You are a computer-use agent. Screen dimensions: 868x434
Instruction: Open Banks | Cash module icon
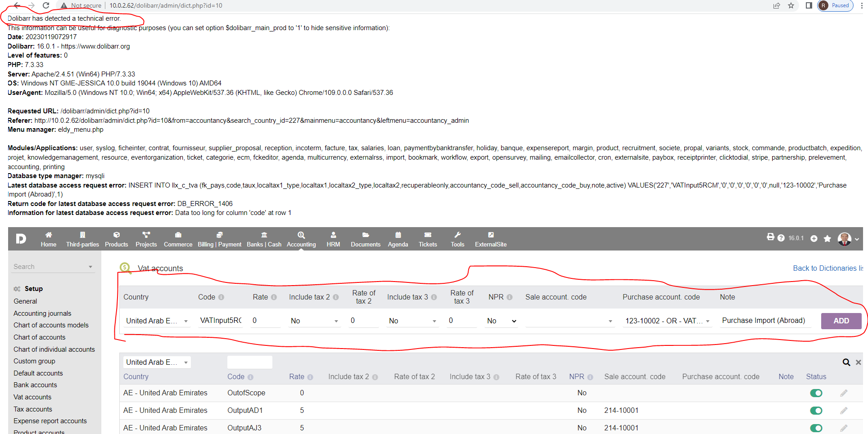[x=264, y=235]
